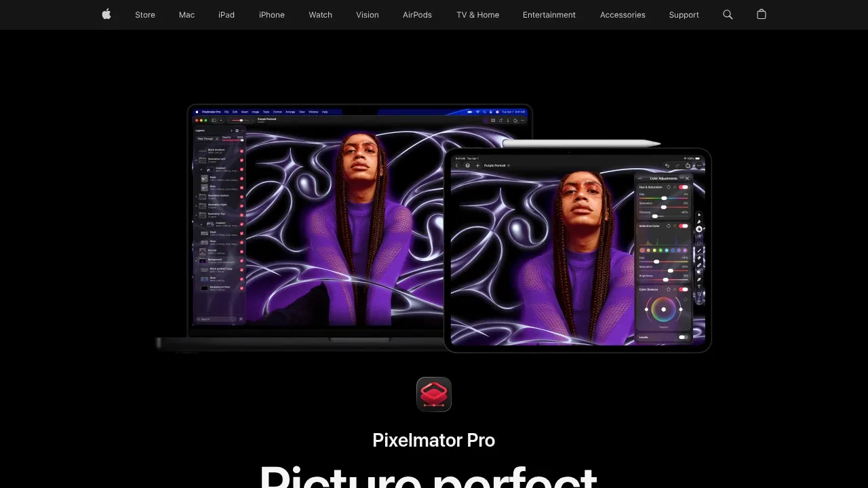Open the Store menu item
This screenshot has height=488, width=868.
click(145, 15)
